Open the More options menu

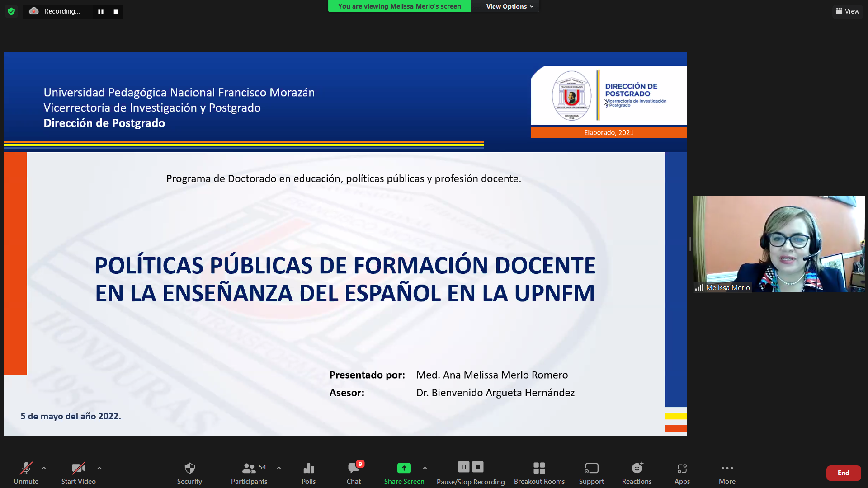pos(727,473)
